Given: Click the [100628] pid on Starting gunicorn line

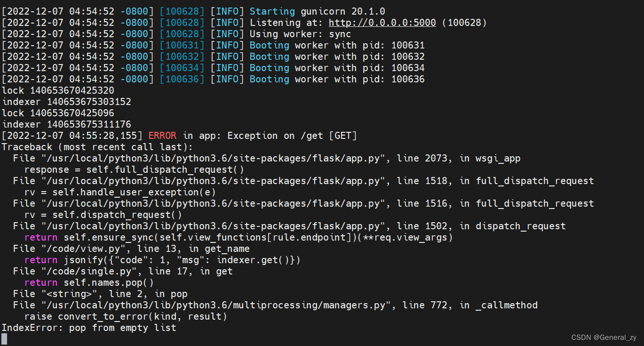Looking at the screenshot, I should click(182, 11).
